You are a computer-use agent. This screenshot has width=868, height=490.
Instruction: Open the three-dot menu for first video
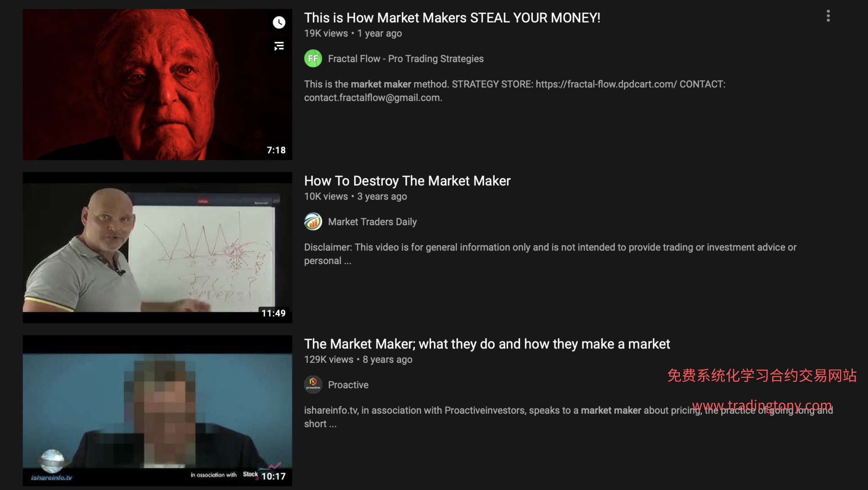coord(828,16)
